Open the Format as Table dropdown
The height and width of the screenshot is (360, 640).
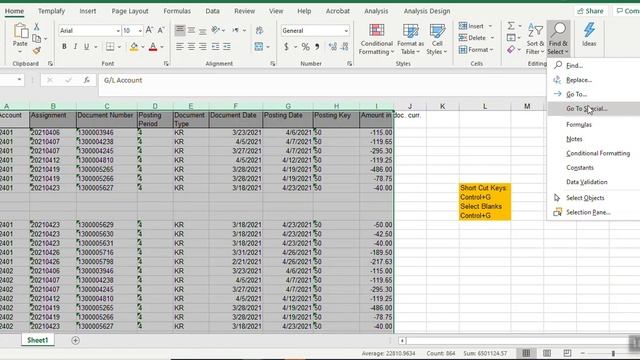tap(410, 39)
